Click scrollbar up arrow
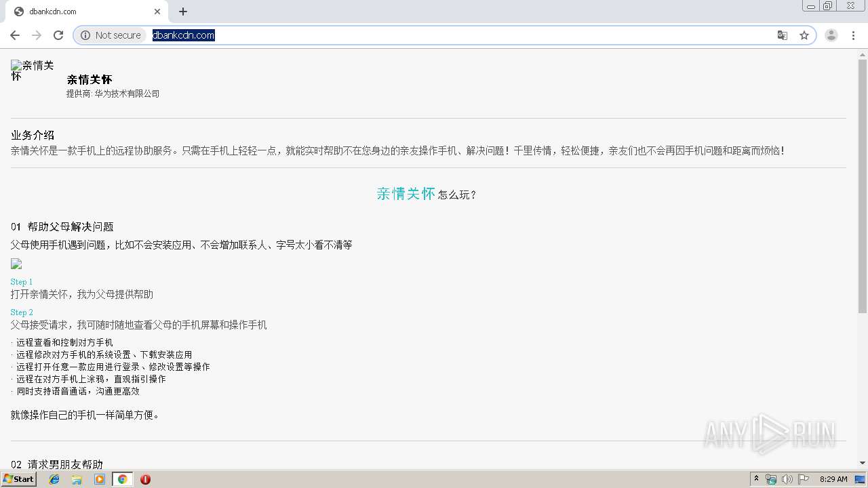 [x=863, y=54]
